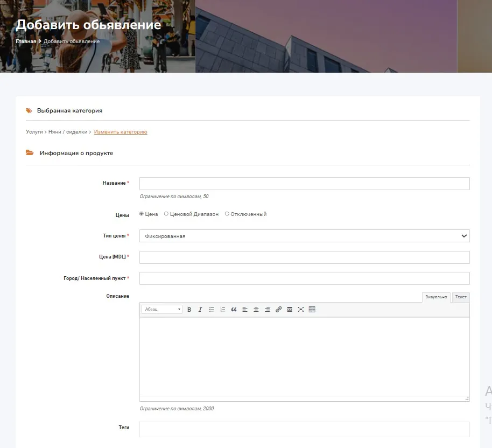The image size is (492, 448).
Task: Align text right in editor
Action: coord(268,310)
